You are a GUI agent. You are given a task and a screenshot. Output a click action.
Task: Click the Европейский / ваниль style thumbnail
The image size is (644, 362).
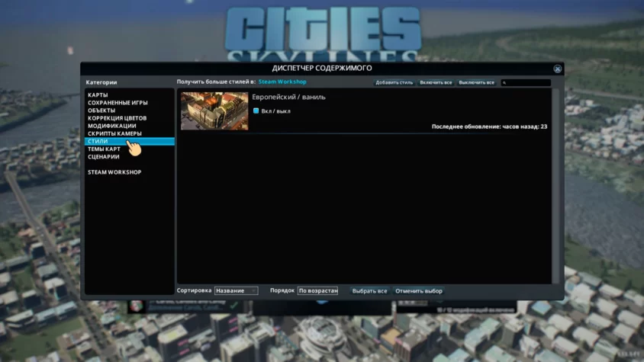pos(214,111)
